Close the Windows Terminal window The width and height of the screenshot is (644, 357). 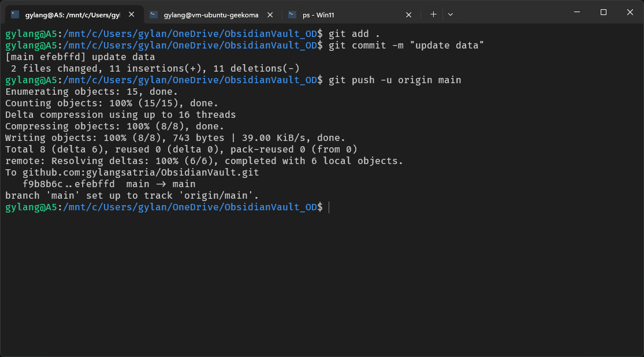(x=630, y=12)
